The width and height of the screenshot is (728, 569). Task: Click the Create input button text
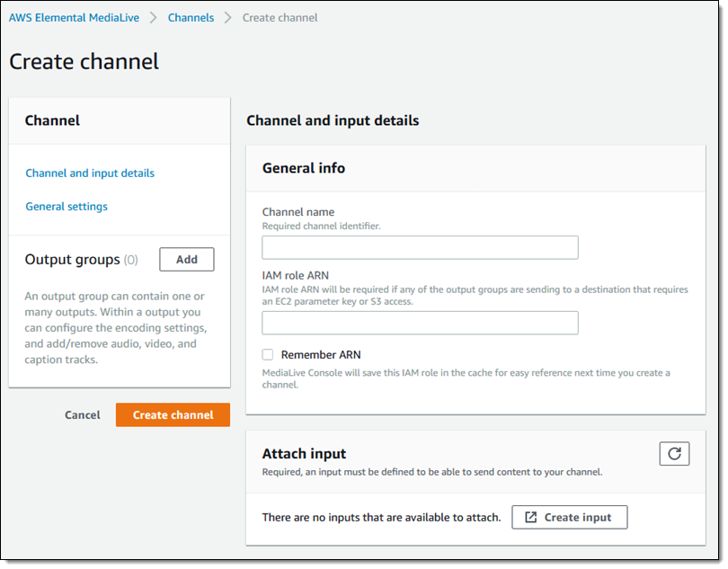[578, 517]
